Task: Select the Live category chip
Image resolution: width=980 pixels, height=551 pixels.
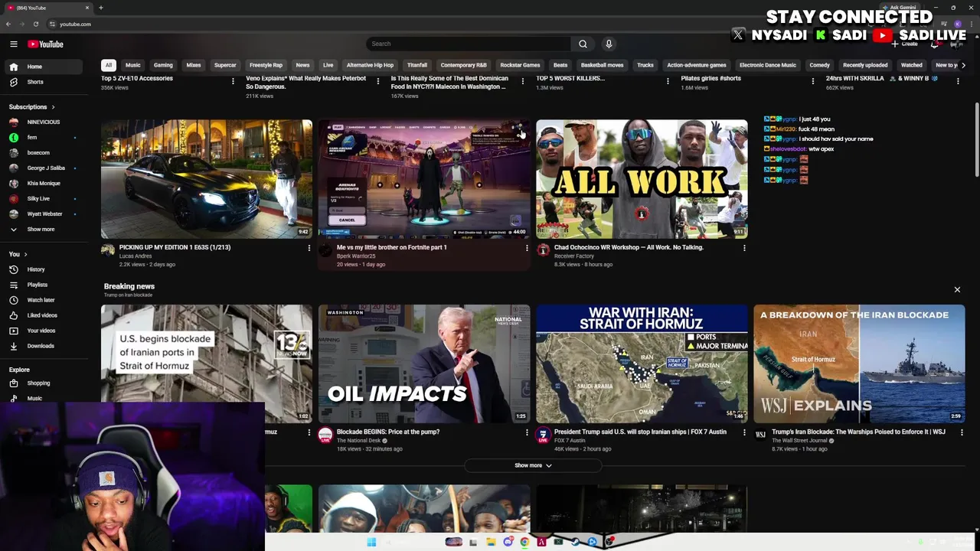Action: click(328, 65)
